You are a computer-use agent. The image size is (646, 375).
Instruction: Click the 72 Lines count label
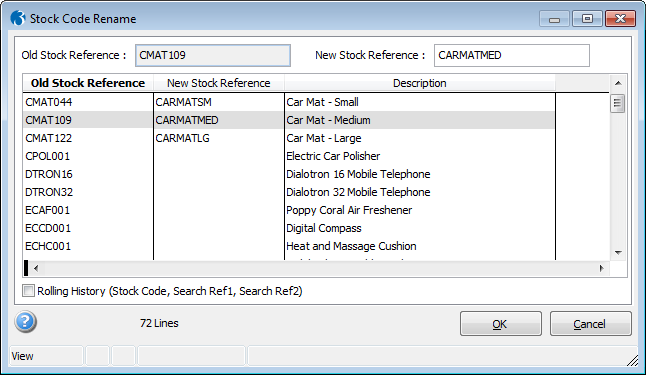click(x=159, y=323)
